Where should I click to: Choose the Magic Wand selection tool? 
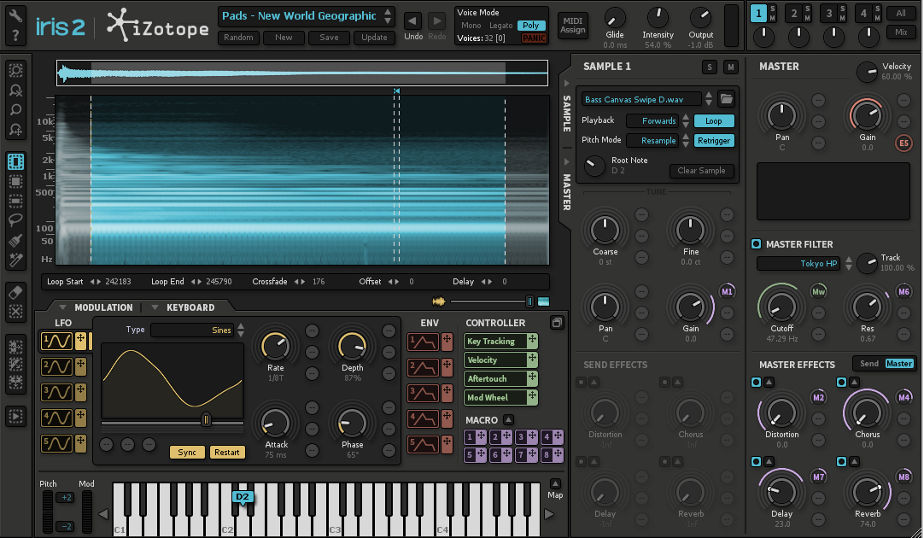pos(16,260)
